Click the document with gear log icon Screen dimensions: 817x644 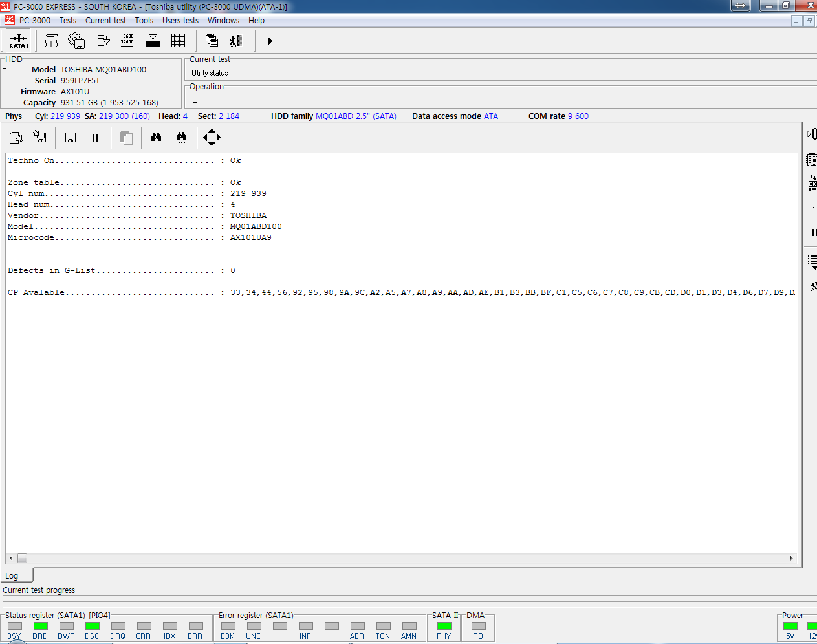pos(16,137)
